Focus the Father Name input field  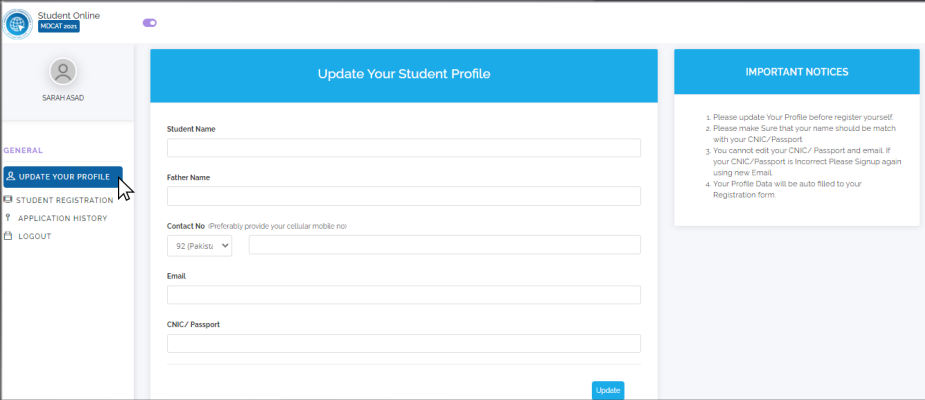(x=404, y=196)
